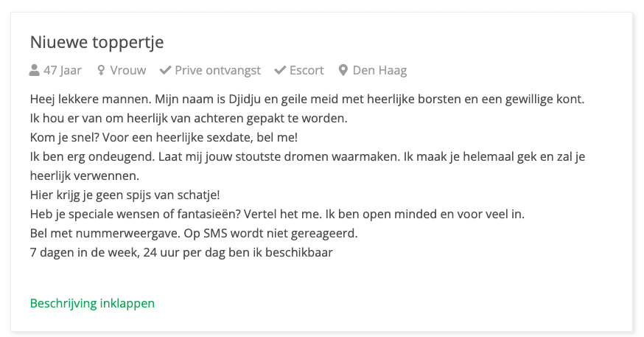644x337 pixels.
Task: Click the line Hier krijg je geen spijs
Action: [125, 195]
